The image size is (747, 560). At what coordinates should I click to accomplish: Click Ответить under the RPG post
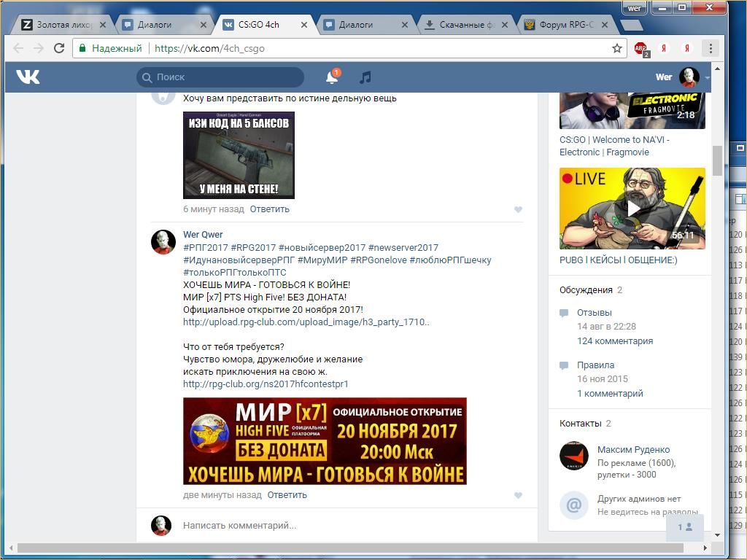287,494
